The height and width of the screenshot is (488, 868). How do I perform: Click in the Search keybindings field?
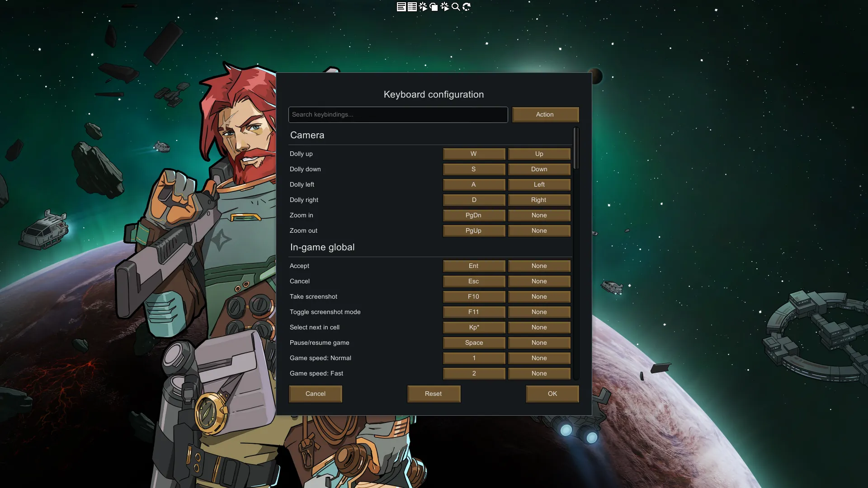click(398, 115)
